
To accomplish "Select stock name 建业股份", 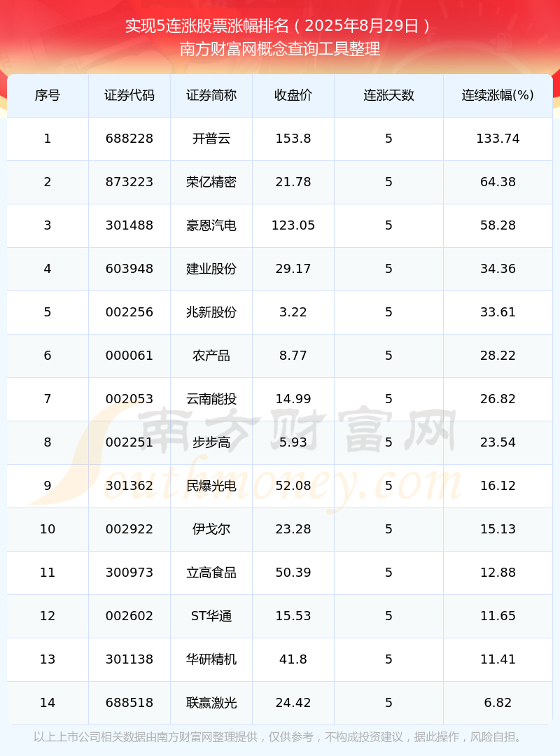I will coord(211,269).
